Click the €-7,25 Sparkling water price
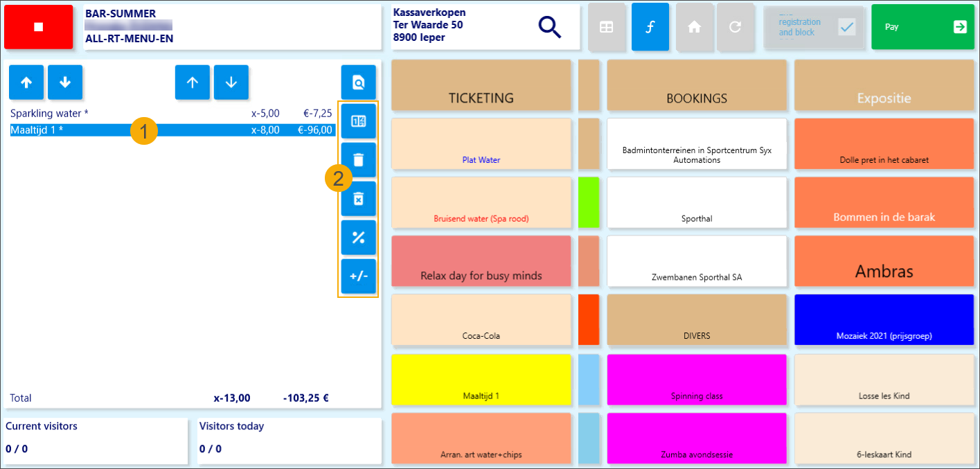The width and height of the screenshot is (980, 469). pos(318,113)
